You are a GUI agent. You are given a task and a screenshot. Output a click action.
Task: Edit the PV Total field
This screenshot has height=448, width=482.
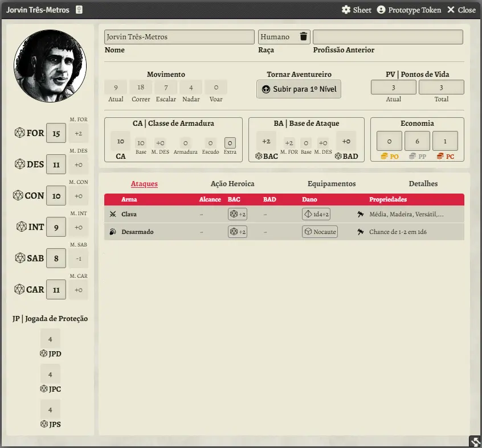[x=442, y=87]
